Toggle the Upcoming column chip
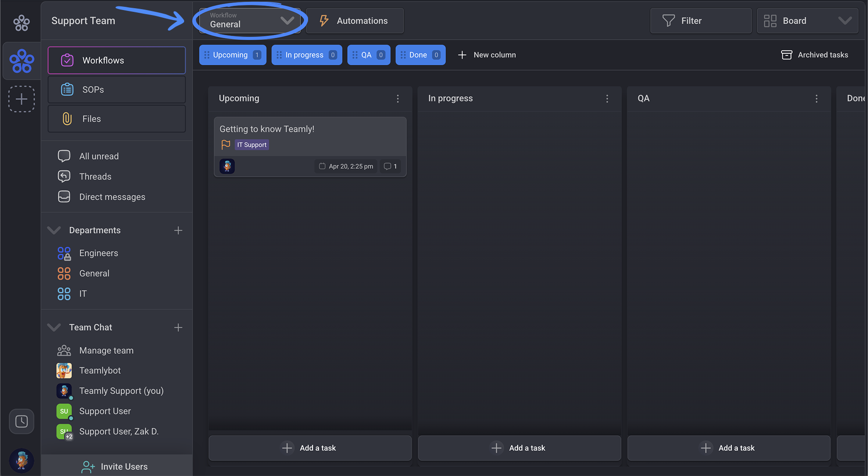868x476 pixels. (x=232, y=55)
